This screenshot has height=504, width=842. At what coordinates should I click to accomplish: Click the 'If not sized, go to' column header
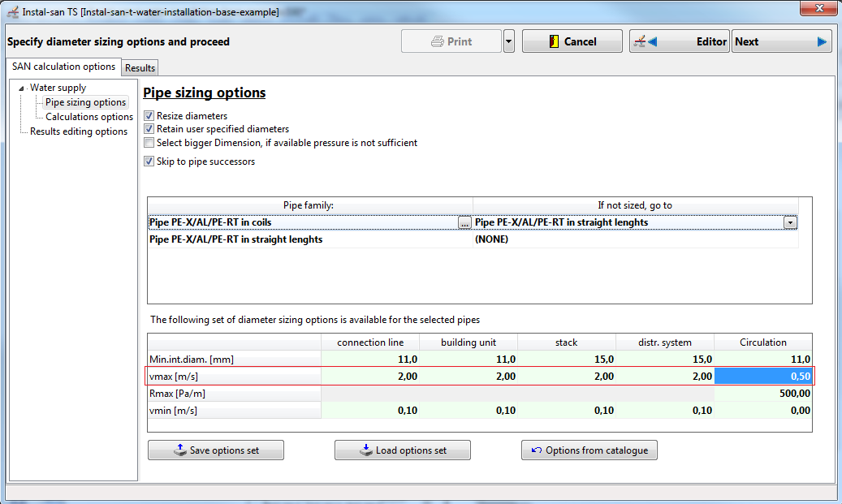[x=635, y=205]
